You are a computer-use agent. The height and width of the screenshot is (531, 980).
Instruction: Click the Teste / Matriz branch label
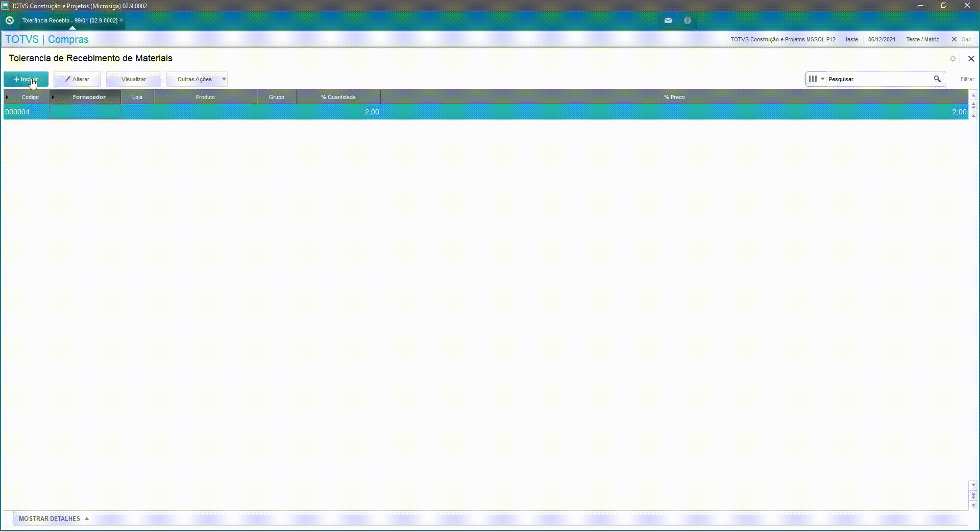pyautogui.click(x=922, y=39)
